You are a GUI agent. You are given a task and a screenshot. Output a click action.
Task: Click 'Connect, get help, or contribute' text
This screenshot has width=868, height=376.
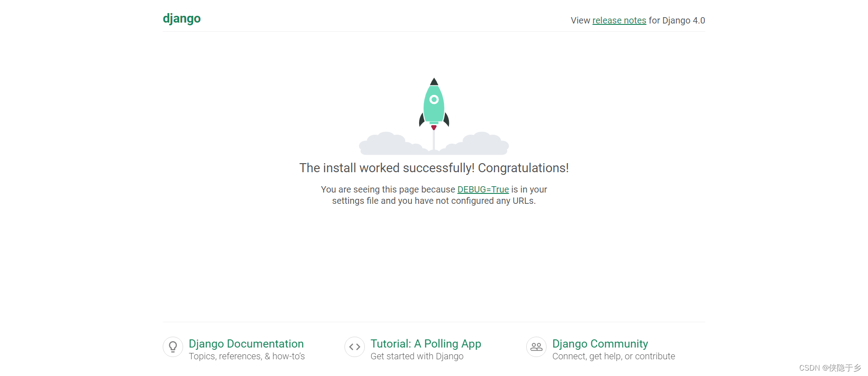(613, 356)
